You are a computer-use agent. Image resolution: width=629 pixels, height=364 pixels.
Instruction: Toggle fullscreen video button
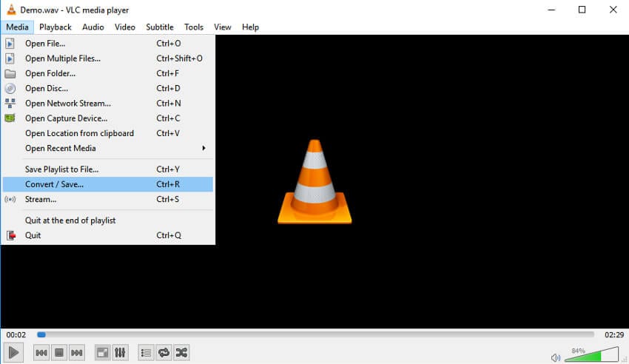click(x=102, y=353)
